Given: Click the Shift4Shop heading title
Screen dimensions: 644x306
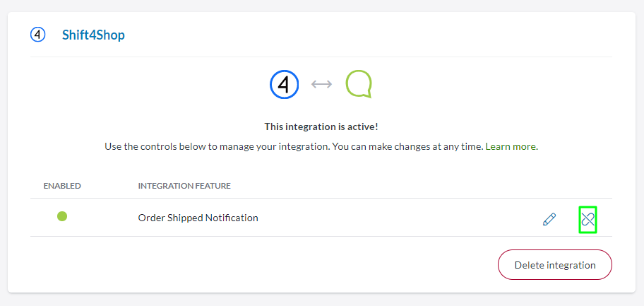Looking at the screenshot, I should pyautogui.click(x=93, y=35).
